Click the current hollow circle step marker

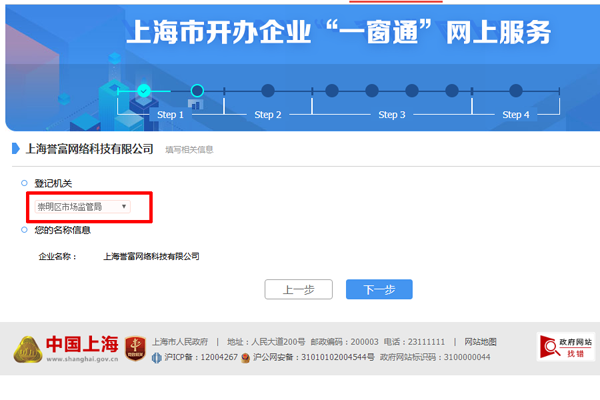click(x=197, y=91)
